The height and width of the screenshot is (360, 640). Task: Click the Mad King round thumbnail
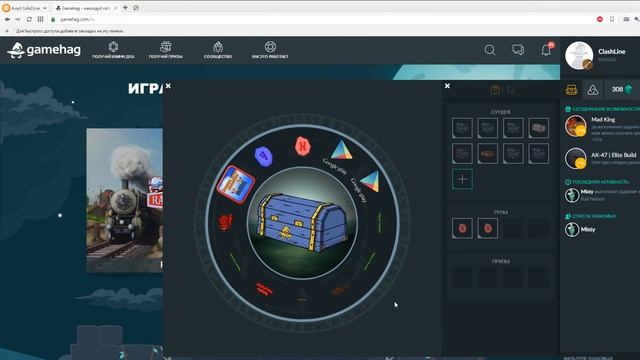576,126
